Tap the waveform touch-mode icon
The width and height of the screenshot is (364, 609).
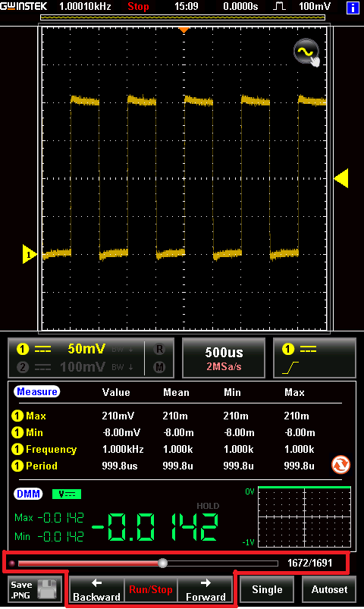coord(307,52)
